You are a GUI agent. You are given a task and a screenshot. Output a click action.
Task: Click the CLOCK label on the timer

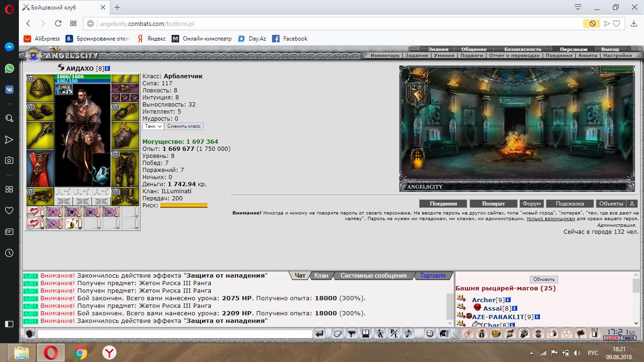[611, 338]
